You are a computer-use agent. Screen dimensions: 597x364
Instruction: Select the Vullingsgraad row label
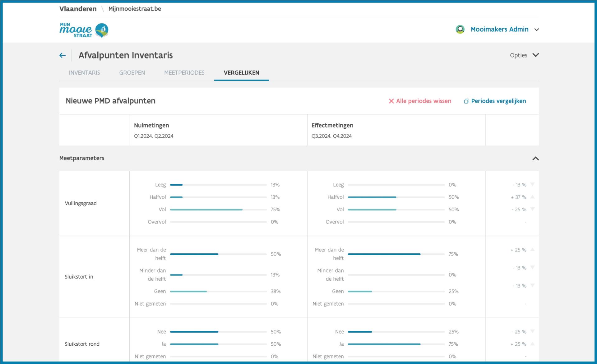pyautogui.click(x=81, y=203)
